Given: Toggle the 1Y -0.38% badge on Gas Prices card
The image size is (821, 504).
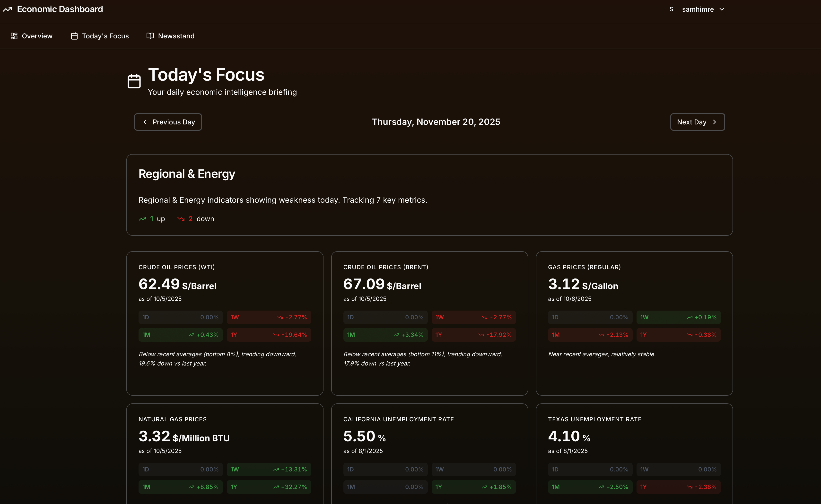Looking at the screenshot, I should [678, 335].
